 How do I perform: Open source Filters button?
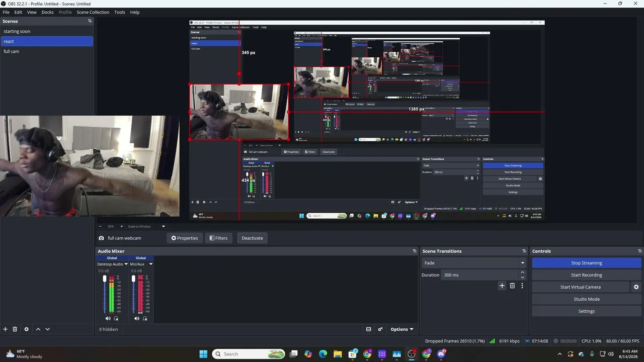coord(218,238)
